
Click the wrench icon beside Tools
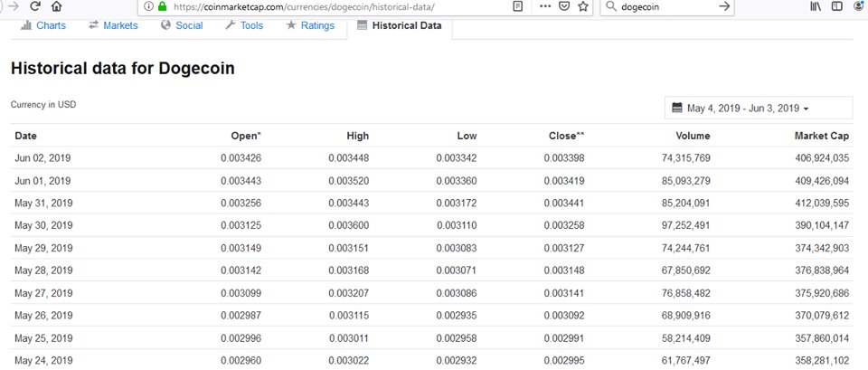tap(231, 25)
